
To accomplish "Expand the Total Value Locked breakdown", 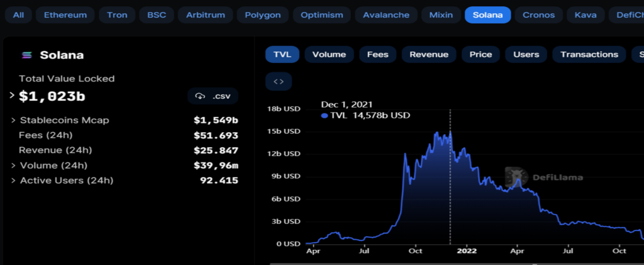I will 12,95.
